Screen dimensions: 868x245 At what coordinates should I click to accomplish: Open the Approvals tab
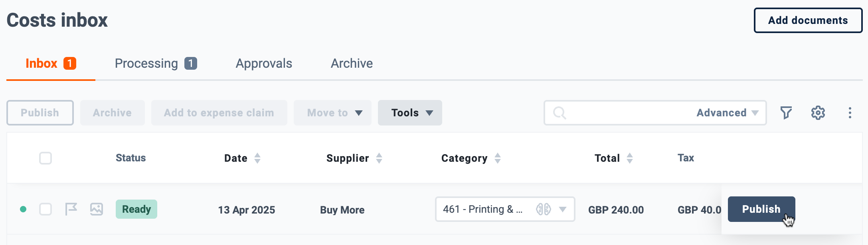point(264,63)
